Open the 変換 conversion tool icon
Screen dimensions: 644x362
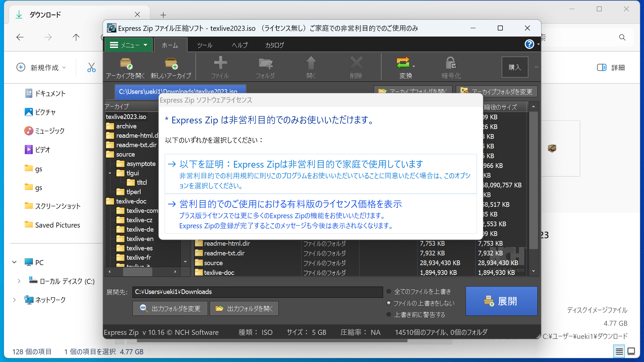coord(403,66)
